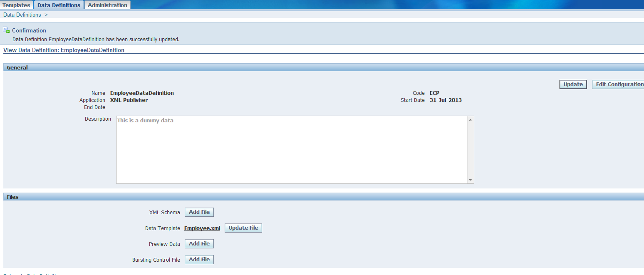The image size is (644, 275).
Task: Open the Administration tab
Action: 107,5
